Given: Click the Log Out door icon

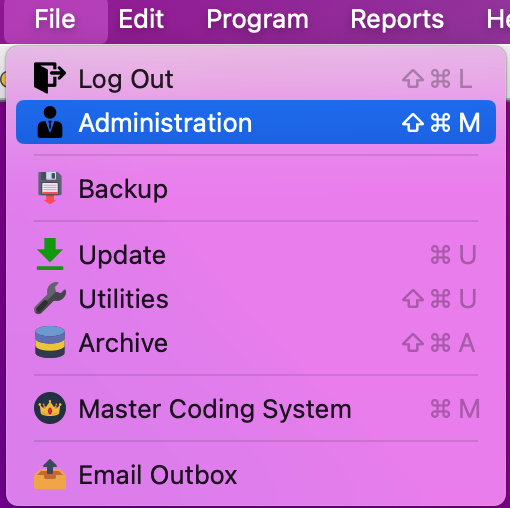Looking at the screenshot, I should [x=50, y=77].
